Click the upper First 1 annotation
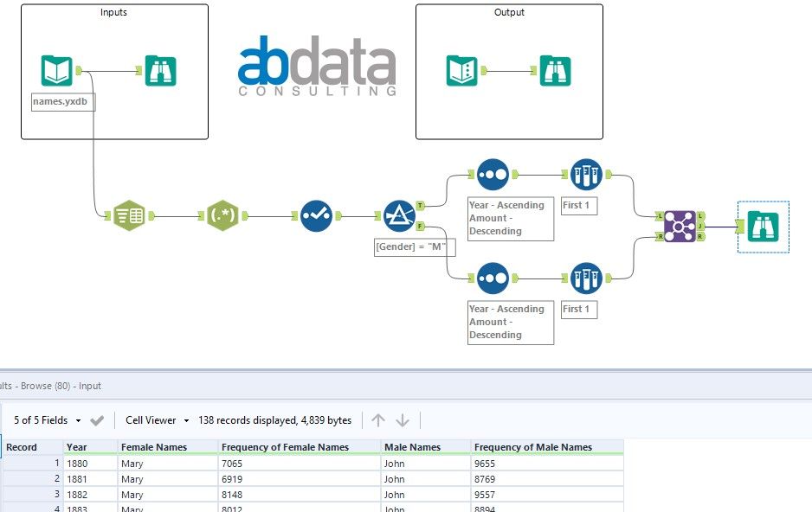Viewport: 812px width, 512px height. coord(579,205)
